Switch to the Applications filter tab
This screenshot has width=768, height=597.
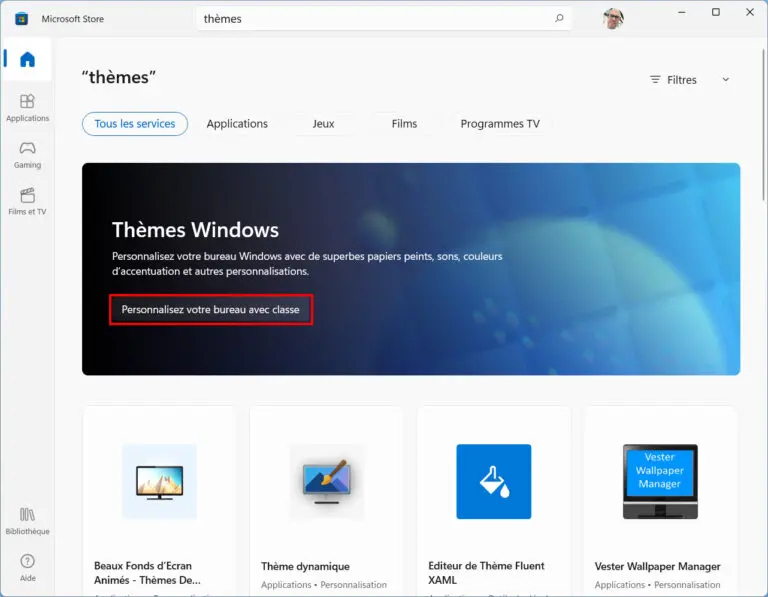click(x=237, y=124)
